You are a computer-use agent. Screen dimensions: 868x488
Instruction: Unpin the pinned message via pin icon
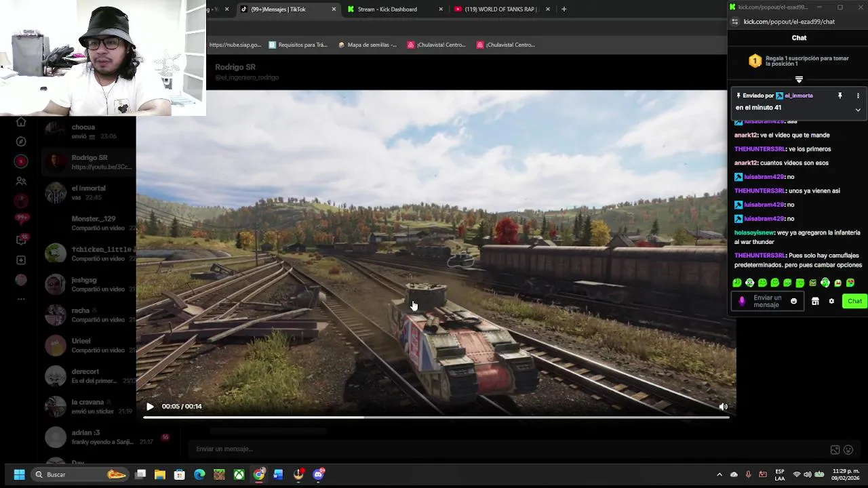[840, 96]
